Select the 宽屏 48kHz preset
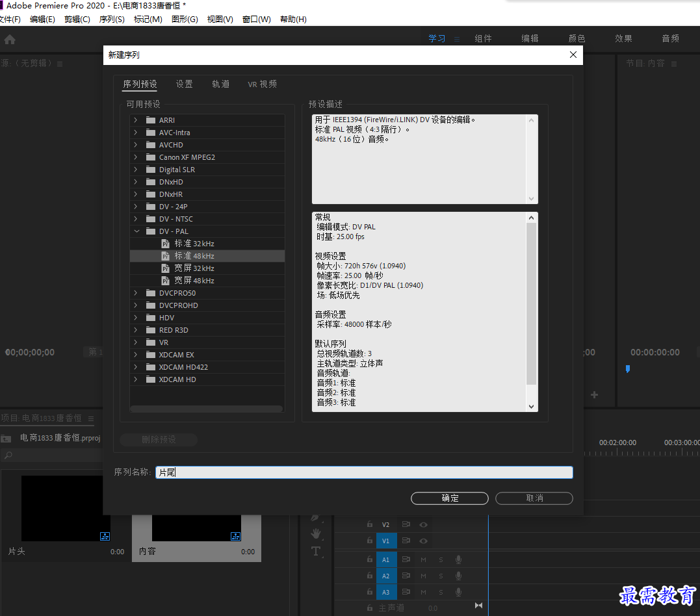Screen dimensions: 700x616 coord(194,281)
